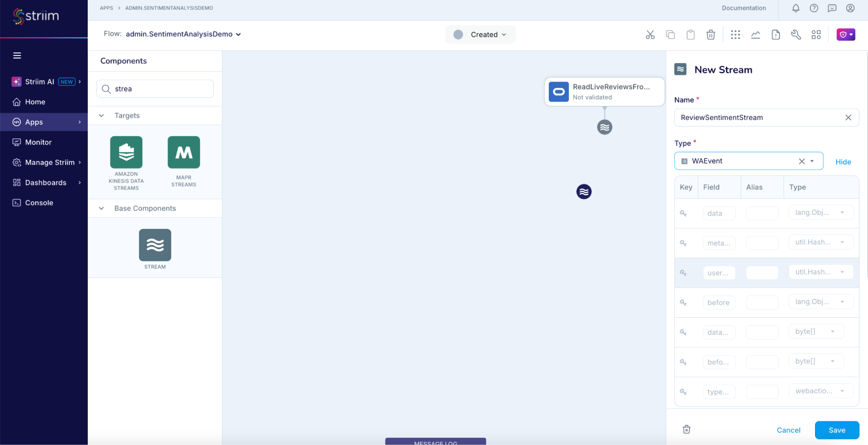Viewport: 868px width, 445px height.
Task: Click the Cancel button
Action: [x=789, y=430]
